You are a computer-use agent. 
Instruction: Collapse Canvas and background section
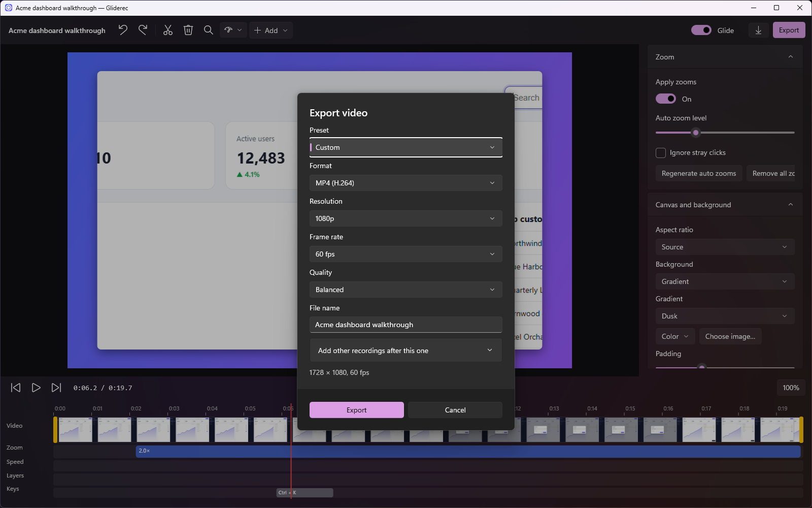790,205
